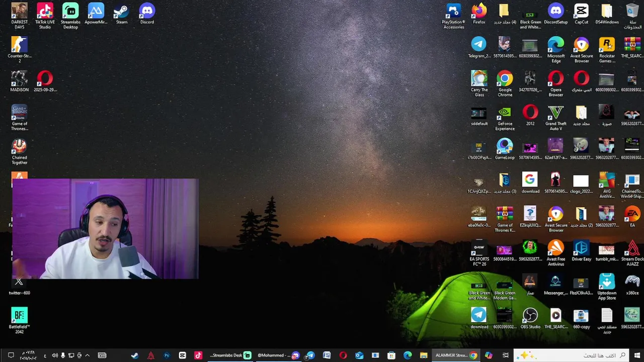Select the GeForce Experience icon
This screenshot has width=644, height=362.
coord(505,118)
